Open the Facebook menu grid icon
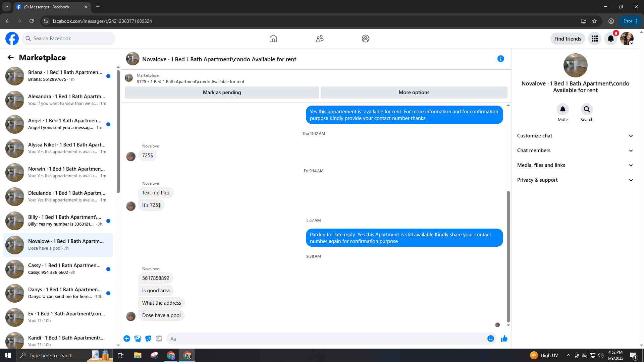Viewport: 644px width, 362px height. tap(595, 39)
